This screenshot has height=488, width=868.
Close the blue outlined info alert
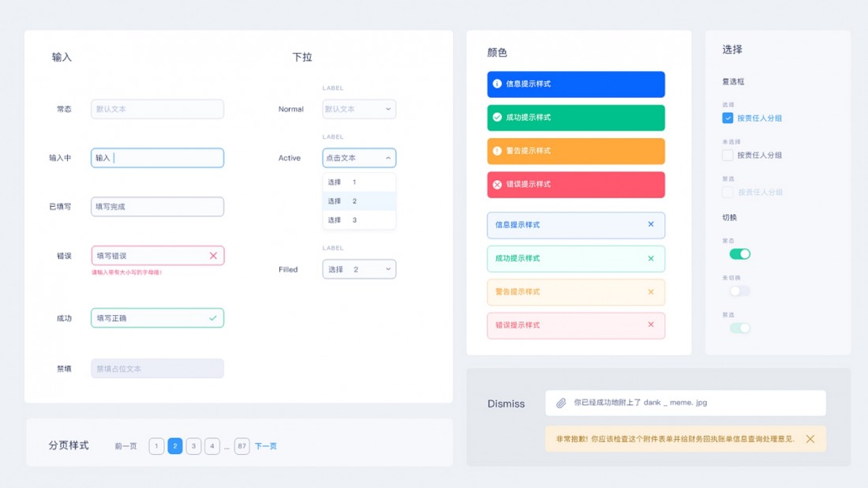tap(651, 224)
